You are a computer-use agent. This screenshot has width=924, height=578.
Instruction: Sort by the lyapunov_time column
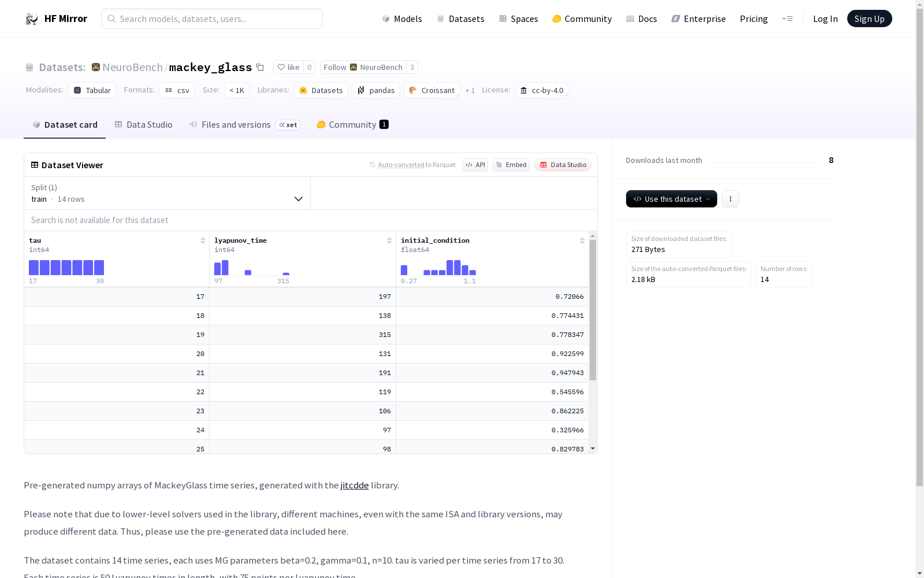click(x=389, y=240)
